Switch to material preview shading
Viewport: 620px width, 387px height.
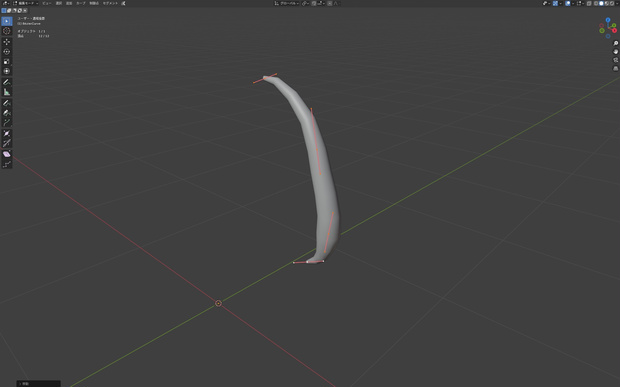point(607,3)
